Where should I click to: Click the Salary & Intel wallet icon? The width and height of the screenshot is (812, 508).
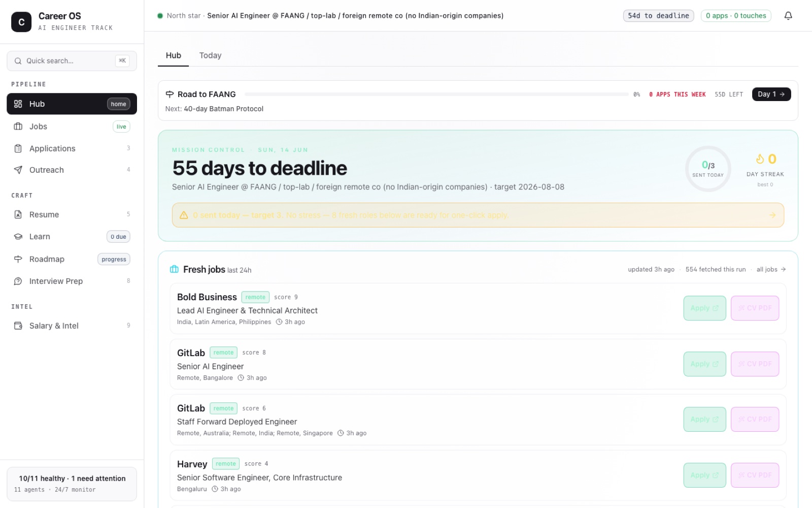tap(18, 326)
